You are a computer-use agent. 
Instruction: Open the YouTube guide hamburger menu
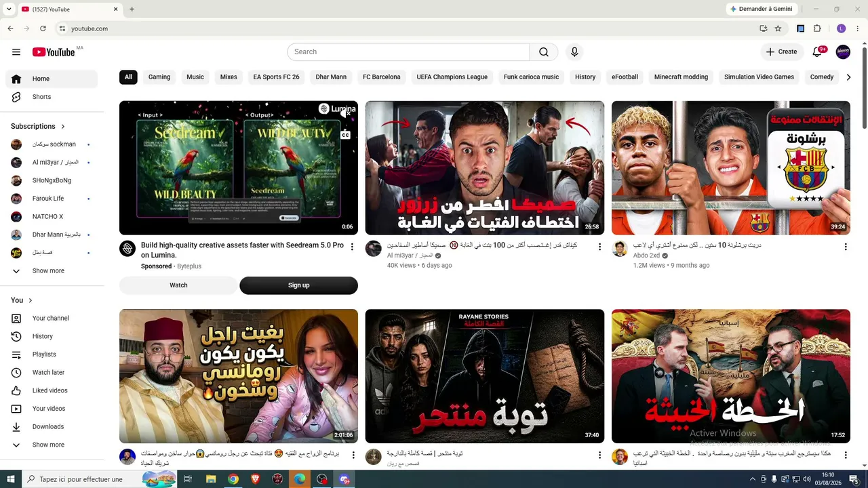click(x=16, y=52)
